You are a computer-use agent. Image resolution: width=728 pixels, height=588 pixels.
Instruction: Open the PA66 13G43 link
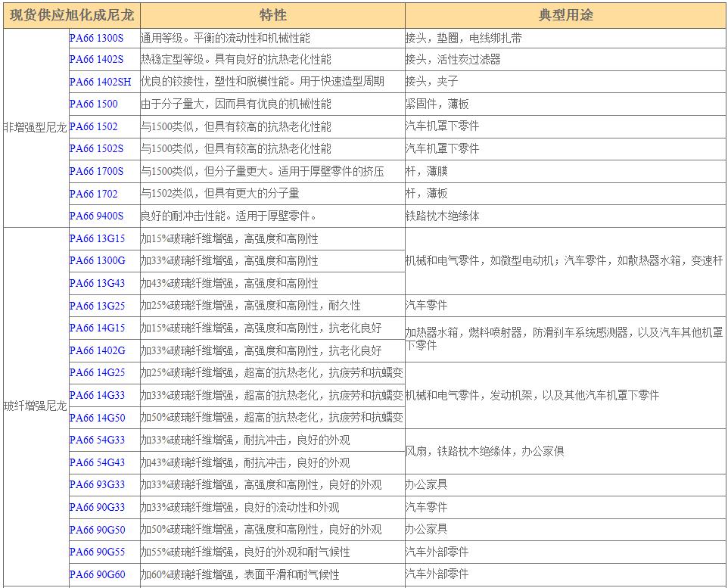pos(97,283)
